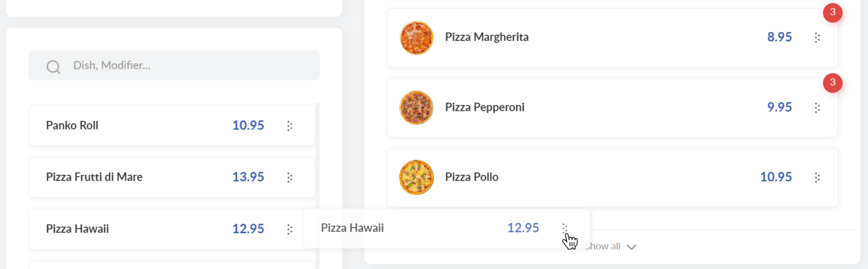Viewport: 868px width, 269px height.
Task: Click red badge 3 on Pizza Pepperoni
Action: tap(833, 83)
